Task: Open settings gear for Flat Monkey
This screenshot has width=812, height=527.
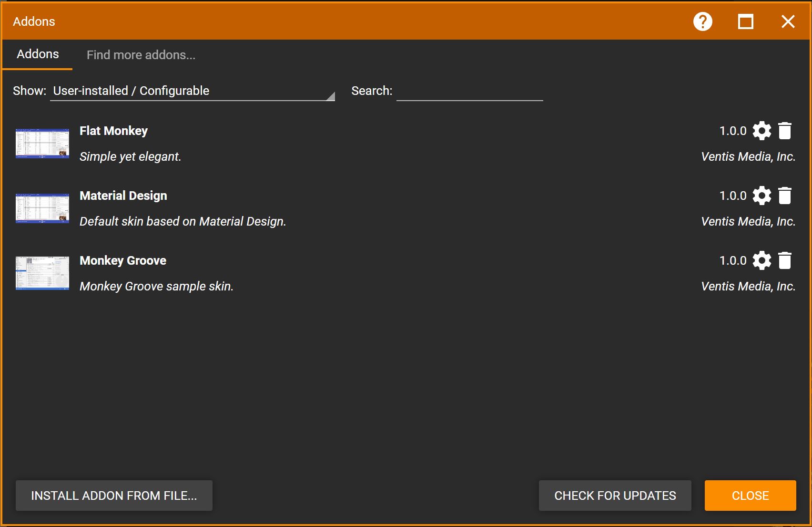Action: pyautogui.click(x=761, y=131)
